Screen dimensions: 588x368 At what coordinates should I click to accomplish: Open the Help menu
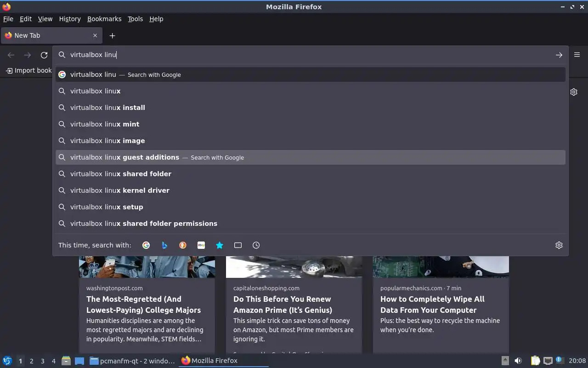point(156,19)
